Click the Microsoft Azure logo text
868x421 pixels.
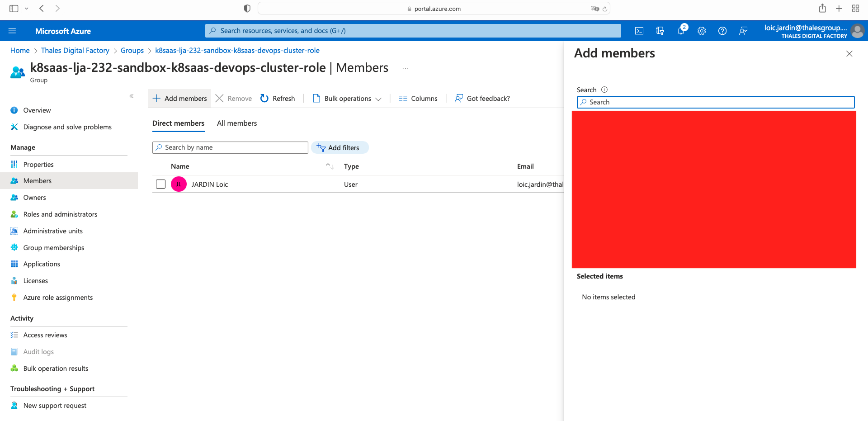(63, 31)
